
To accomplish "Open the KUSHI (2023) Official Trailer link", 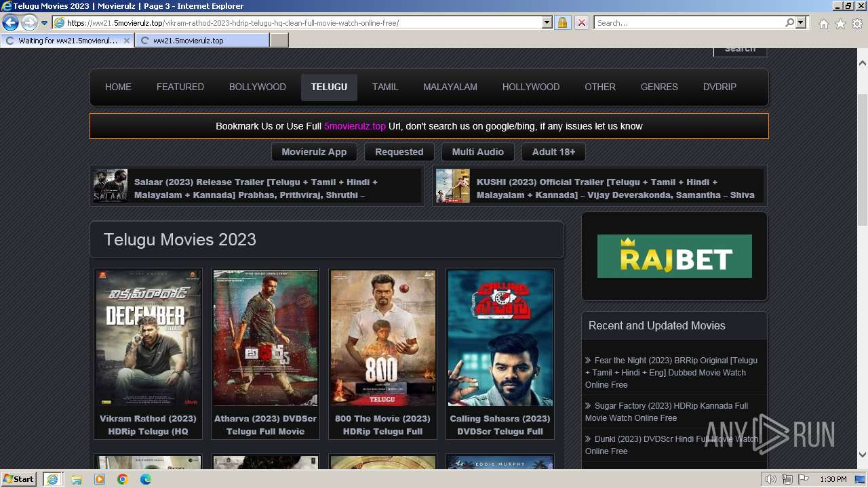I will (x=615, y=188).
